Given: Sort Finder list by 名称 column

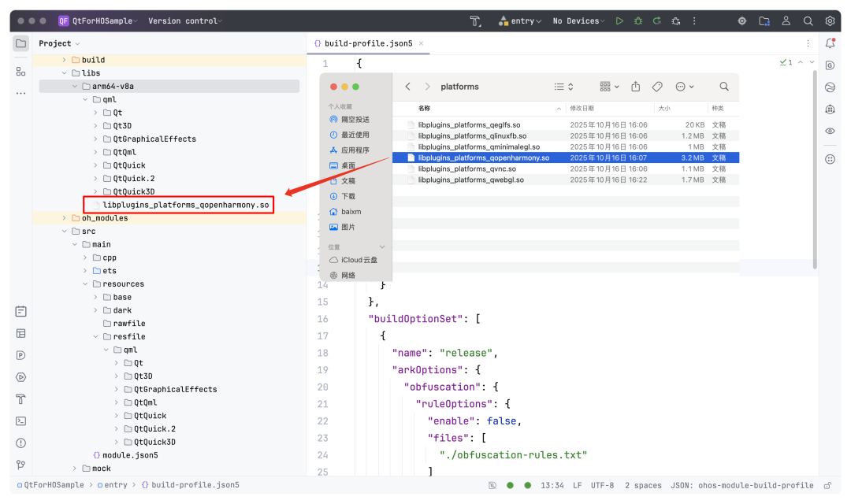Looking at the screenshot, I should point(425,109).
